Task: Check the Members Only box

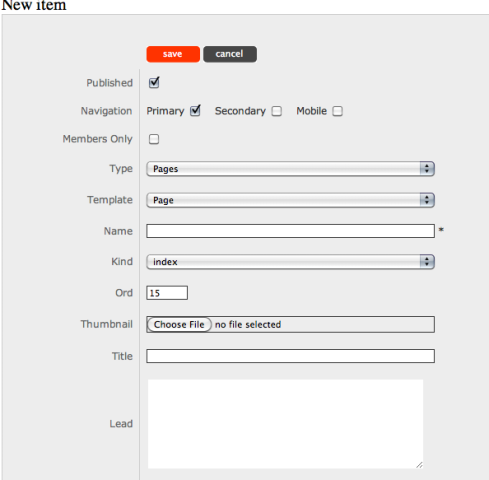Action: point(154,139)
